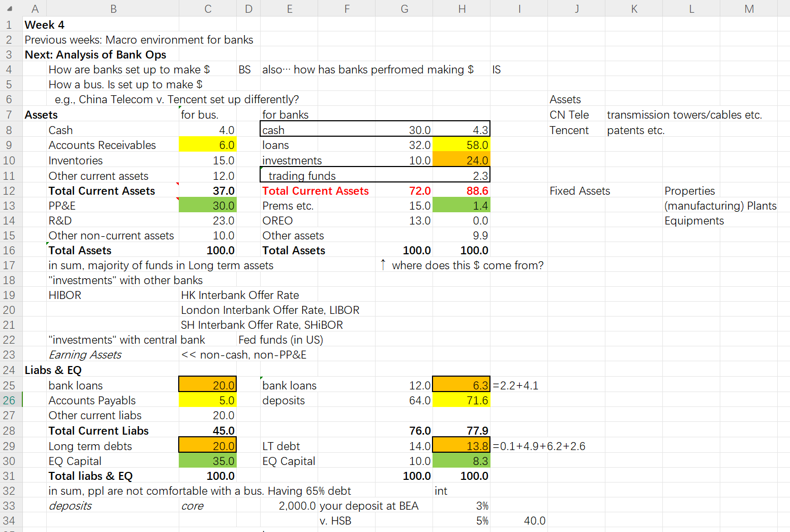Select the 'trading funds' cell

click(302, 176)
